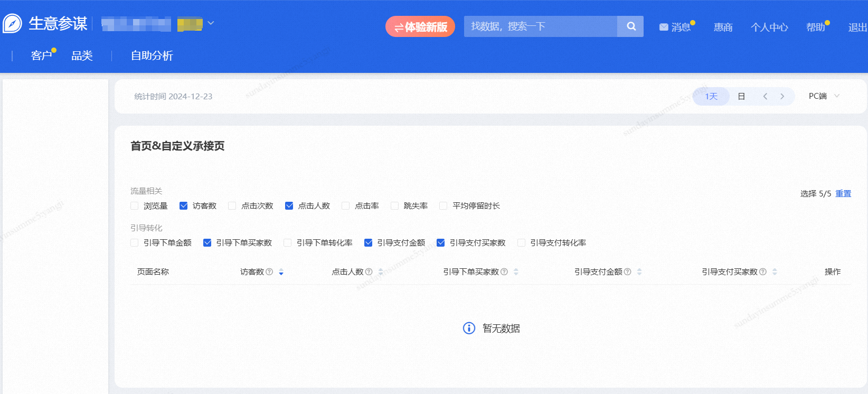Expand the shop account dropdown arrow

tap(211, 23)
